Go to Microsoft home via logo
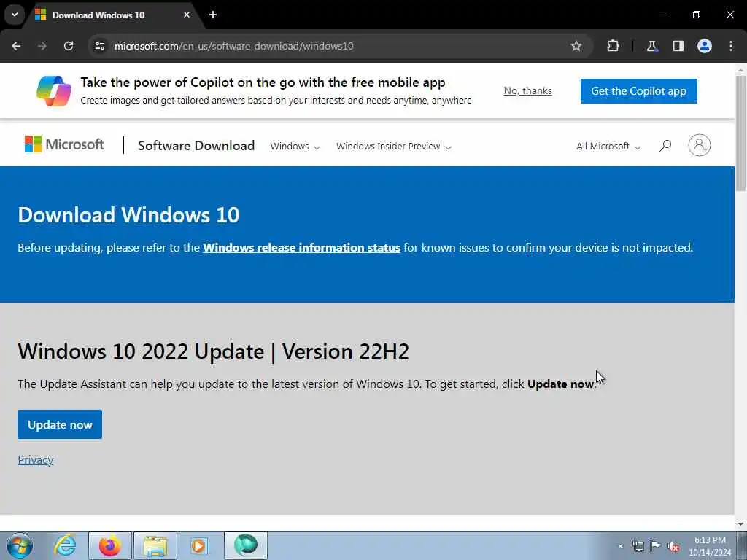This screenshot has width=747, height=560. point(64,144)
